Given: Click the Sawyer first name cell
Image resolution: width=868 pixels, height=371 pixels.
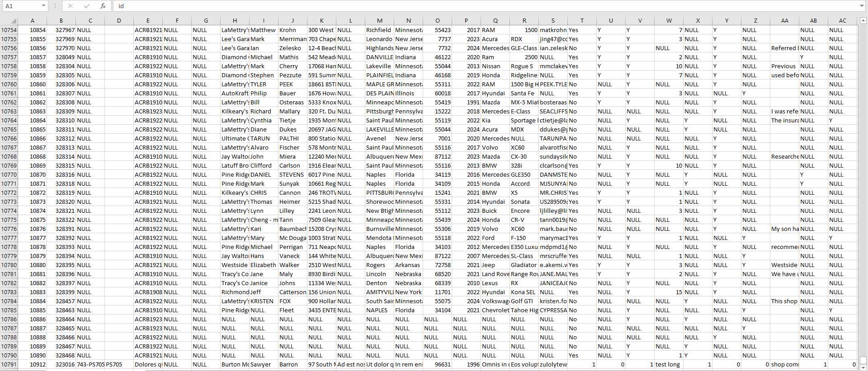Looking at the screenshot, I should click(264, 364).
